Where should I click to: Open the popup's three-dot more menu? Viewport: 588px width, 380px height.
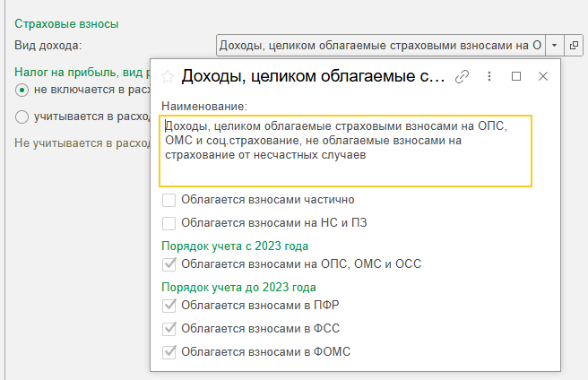[x=489, y=76]
